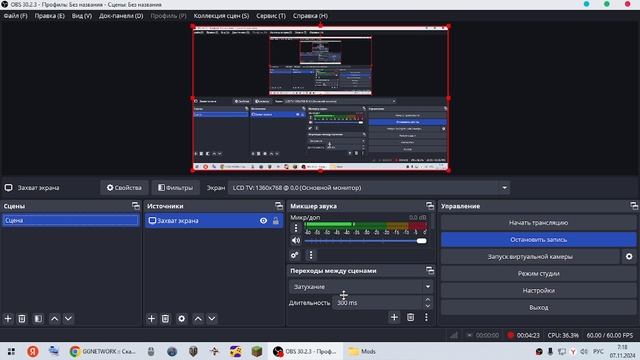Viewport: 640px width, 360px height.
Task: Undock the Источники panel
Action: tap(279, 206)
